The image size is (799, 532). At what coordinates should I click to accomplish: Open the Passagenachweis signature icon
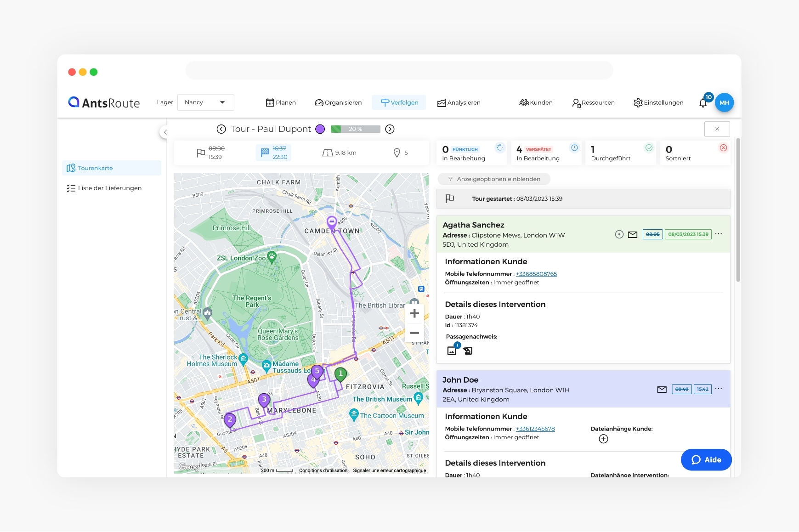coord(468,351)
